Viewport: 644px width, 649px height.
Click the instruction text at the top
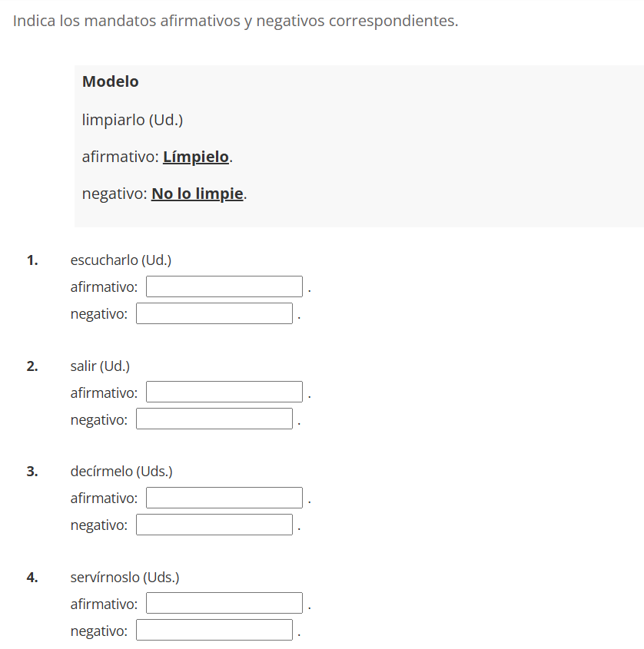[235, 21]
